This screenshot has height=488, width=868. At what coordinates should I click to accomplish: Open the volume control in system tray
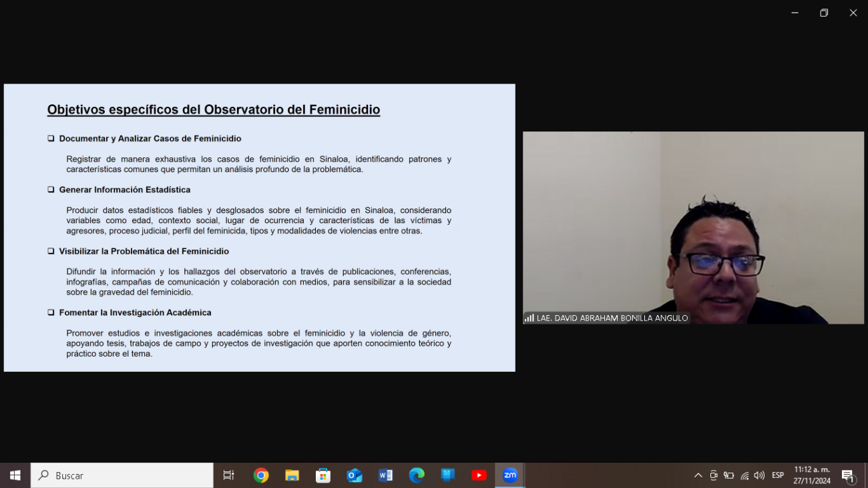[x=759, y=475]
